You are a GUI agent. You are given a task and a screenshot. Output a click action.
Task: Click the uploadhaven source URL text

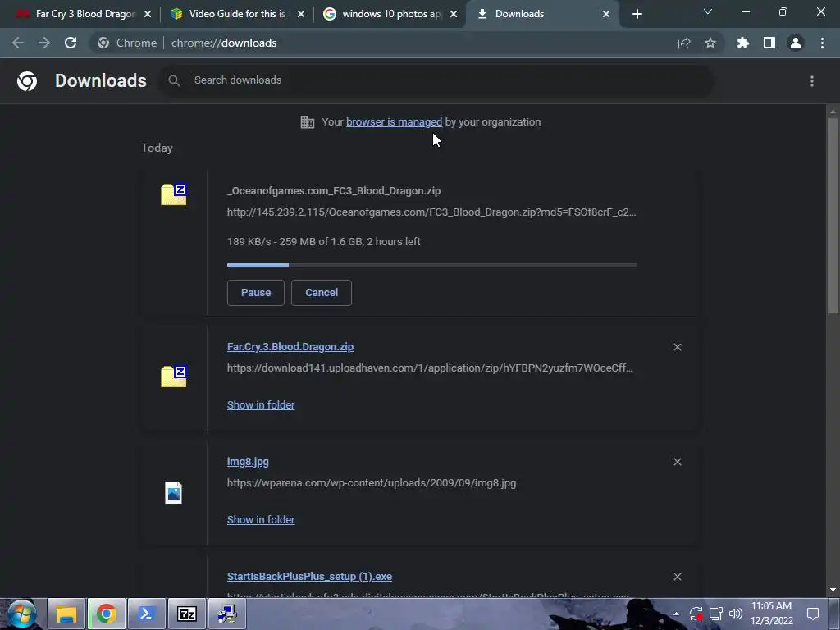(x=430, y=368)
